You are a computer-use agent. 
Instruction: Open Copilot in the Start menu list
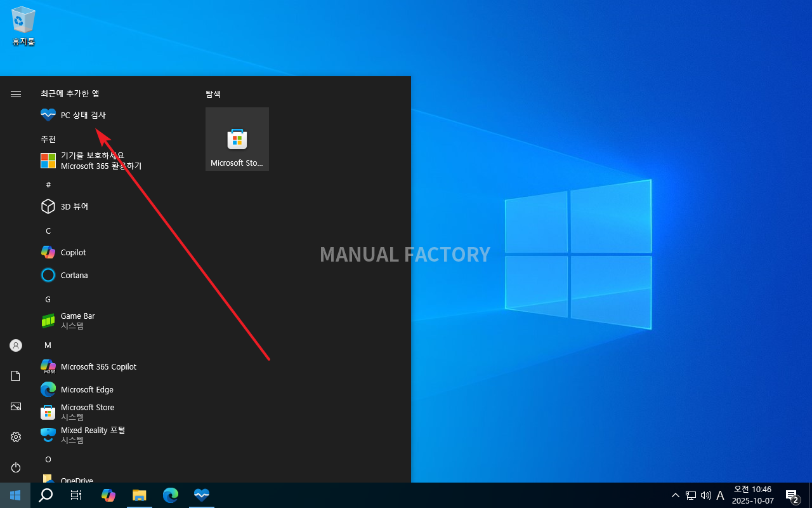(x=73, y=252)
